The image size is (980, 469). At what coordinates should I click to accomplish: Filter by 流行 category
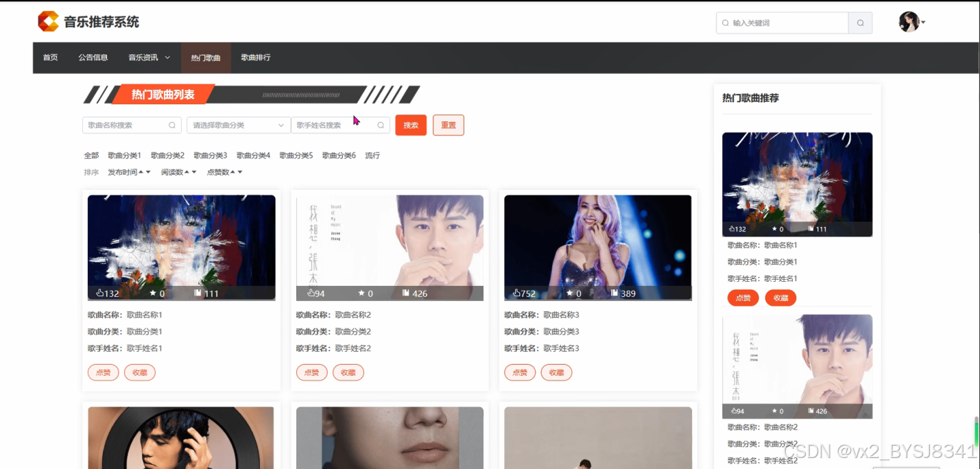point(372,156)
